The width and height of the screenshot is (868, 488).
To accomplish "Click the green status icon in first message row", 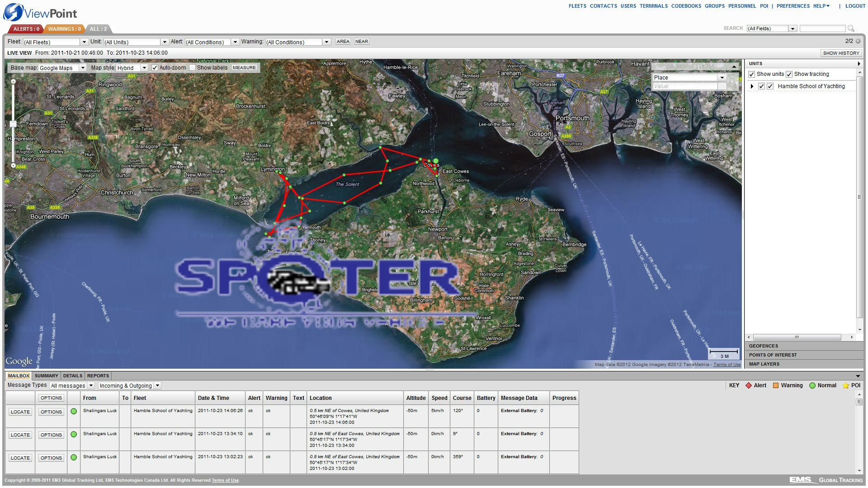I will point(74,411).
